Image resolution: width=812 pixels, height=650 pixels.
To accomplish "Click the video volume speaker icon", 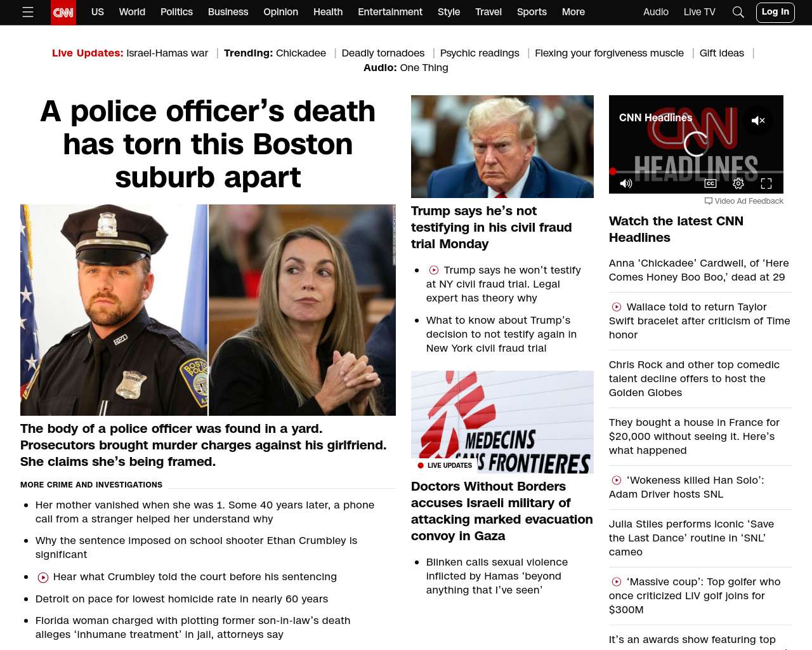I will [626, 183].
